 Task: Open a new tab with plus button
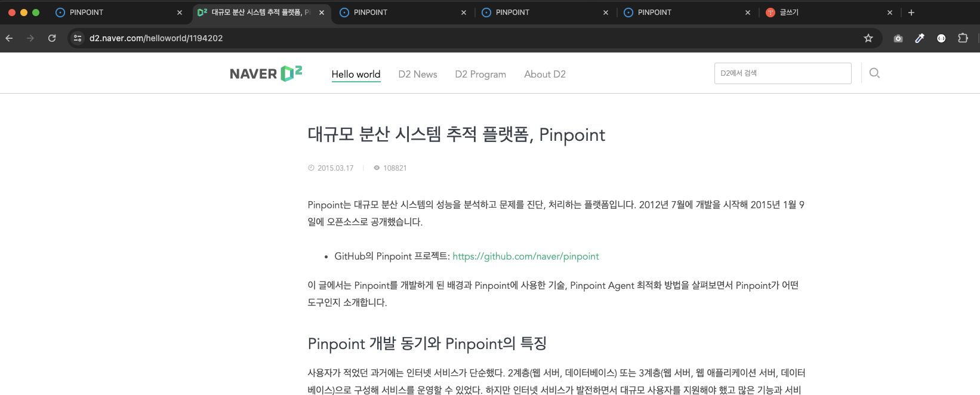[x=911, y=13]
